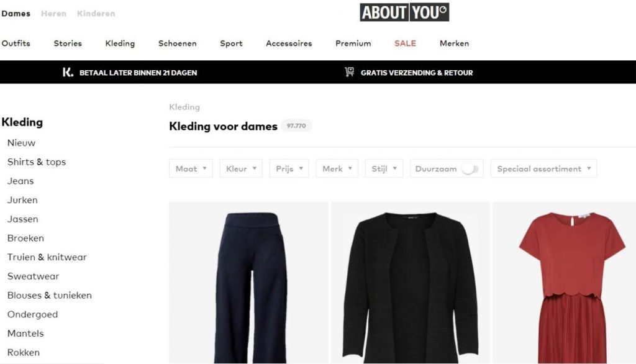The image size is (636, 364).
Task: Click the ABOUT YOU logo
Action: pyautogui.click(x=404, y=12)
